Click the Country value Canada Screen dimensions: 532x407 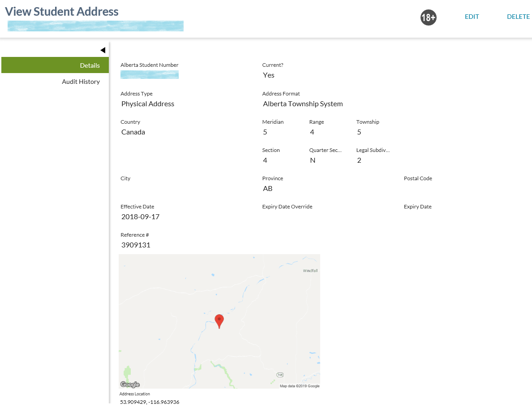click(133, 132)
